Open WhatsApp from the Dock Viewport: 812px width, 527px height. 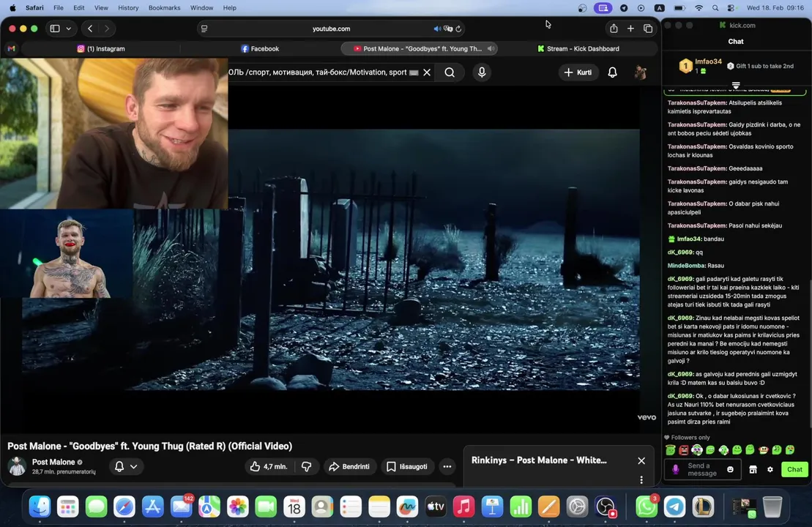tap(647, 507)
